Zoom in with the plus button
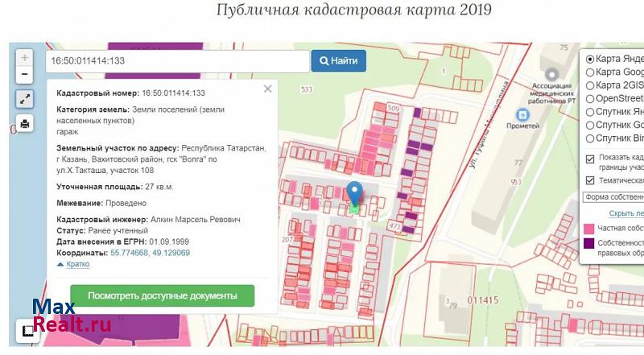 pos(24,58)
